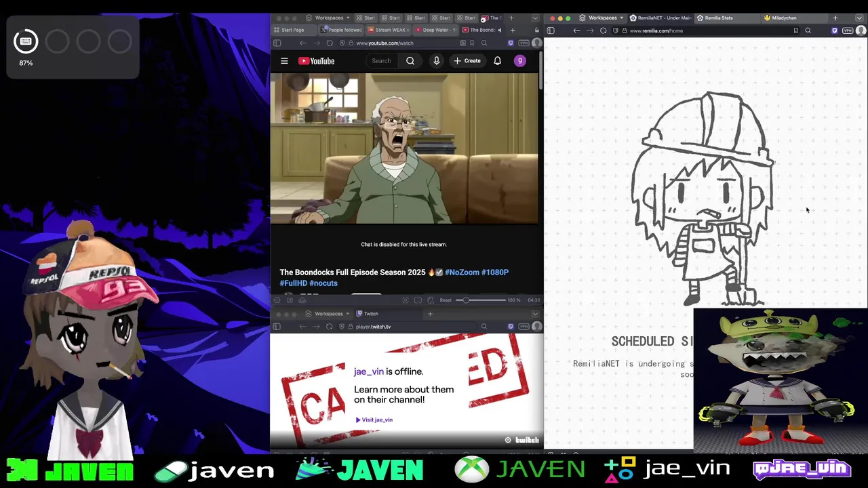This screenshot has width=868, height=488.
Task: Open the purple "g" account avatar
Action: point(520,61)
